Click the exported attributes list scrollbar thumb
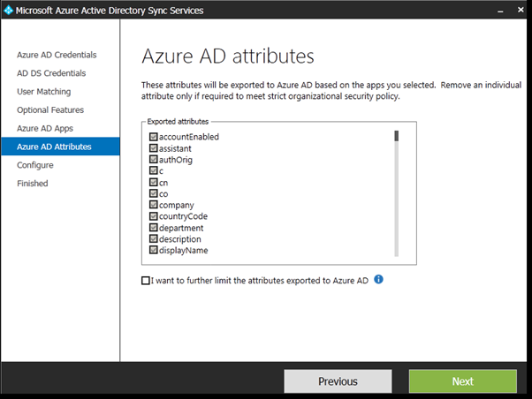Image resolution: width=532 pixels, height=399 pixels. (x=396, y=136)
